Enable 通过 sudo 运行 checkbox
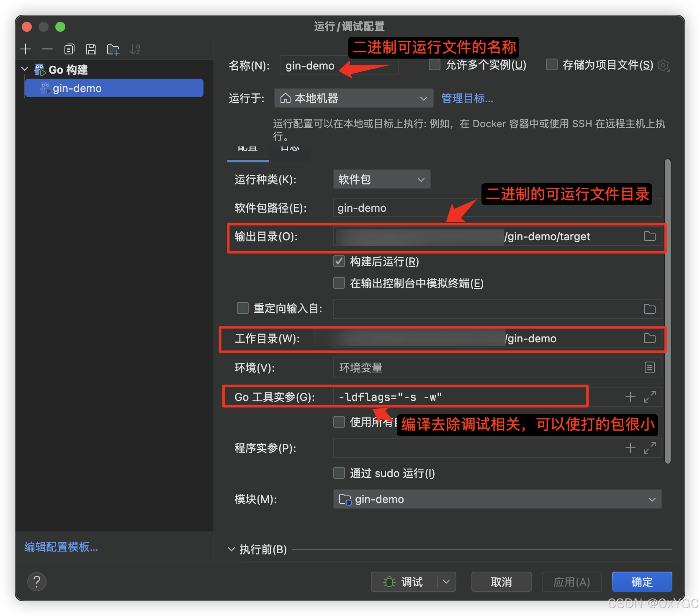Screen dimensions: 700x616 click(x=339, y=473)
